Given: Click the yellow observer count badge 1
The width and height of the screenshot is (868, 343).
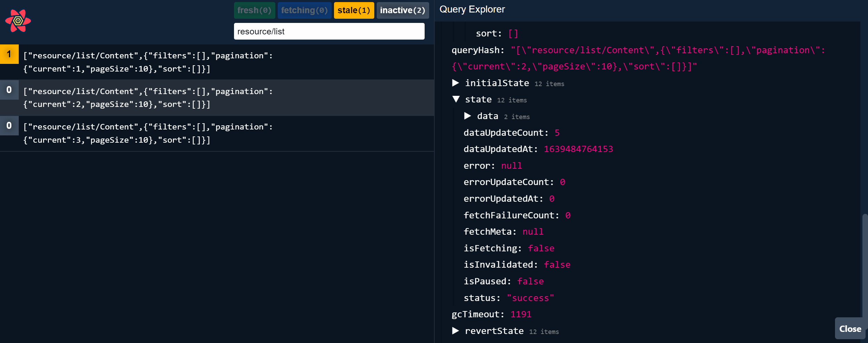Looking at the screenshot, I should pyautogui.click(x=9, y=54).
